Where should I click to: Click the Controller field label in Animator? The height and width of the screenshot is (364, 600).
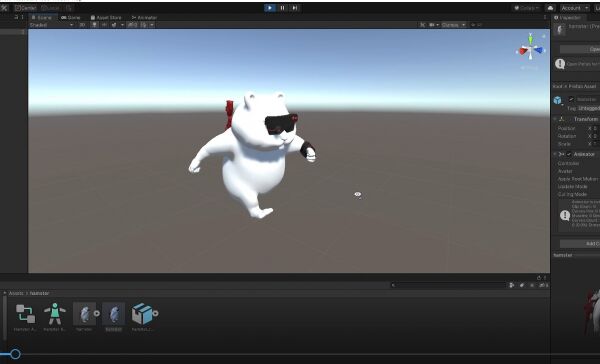pyautogui.click(x=568, y=163)
